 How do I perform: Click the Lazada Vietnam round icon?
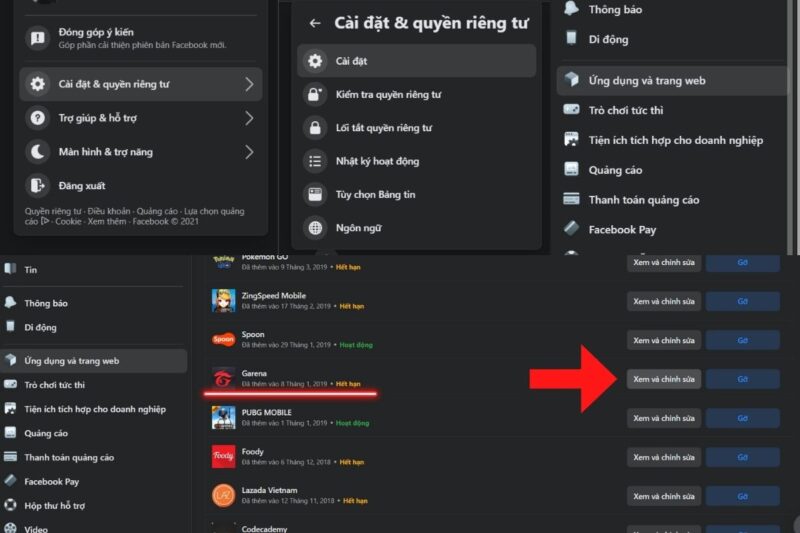pyautogui.click(x=223, y=496)
